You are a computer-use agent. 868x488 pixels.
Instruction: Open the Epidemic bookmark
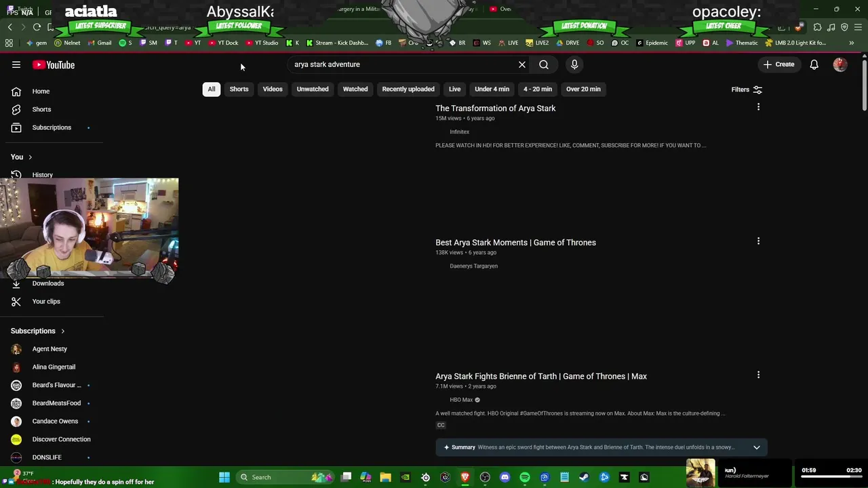(652, 43)
